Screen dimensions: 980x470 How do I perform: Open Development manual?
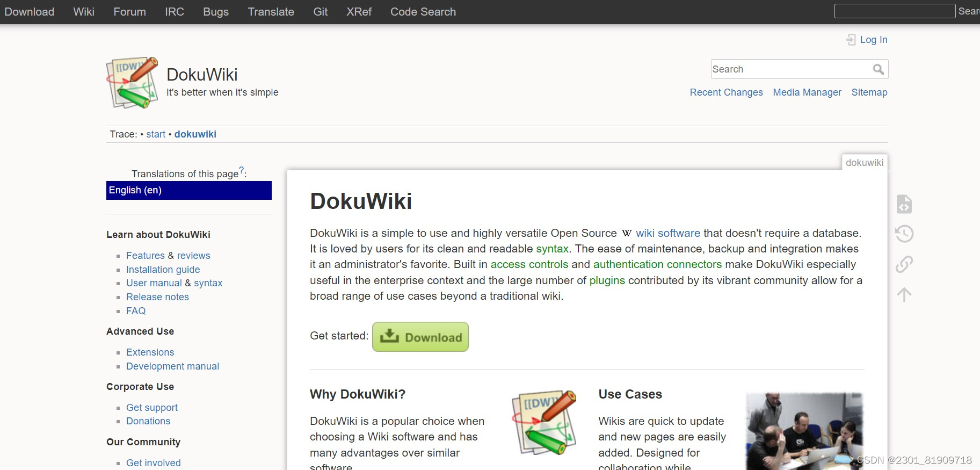pyautogui.click(x=173, y=366)
